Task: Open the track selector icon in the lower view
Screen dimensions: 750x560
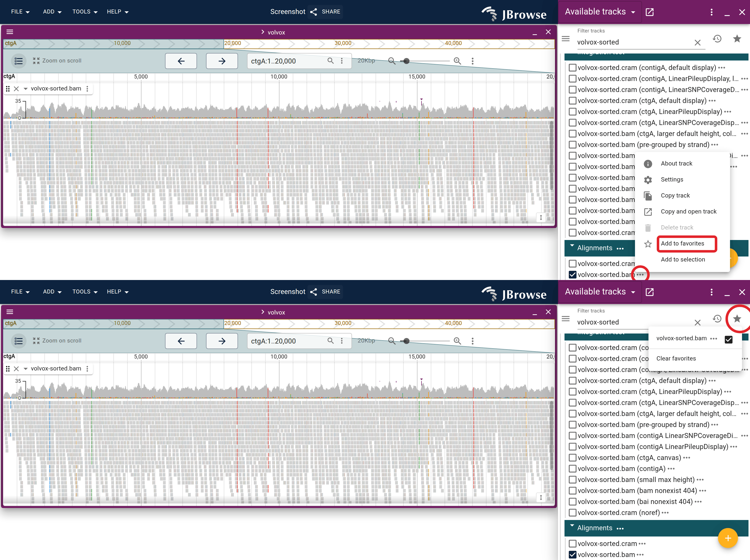Action: tap(19, 341)
